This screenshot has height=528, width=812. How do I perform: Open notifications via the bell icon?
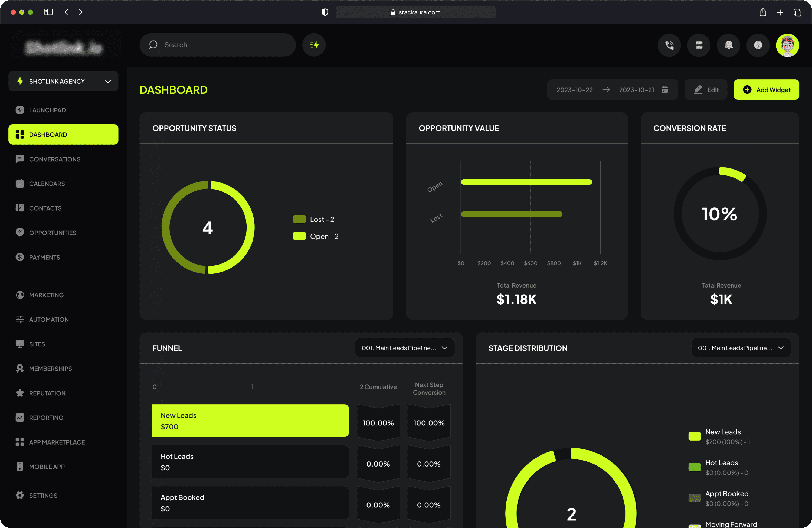[x=728, y=45]
